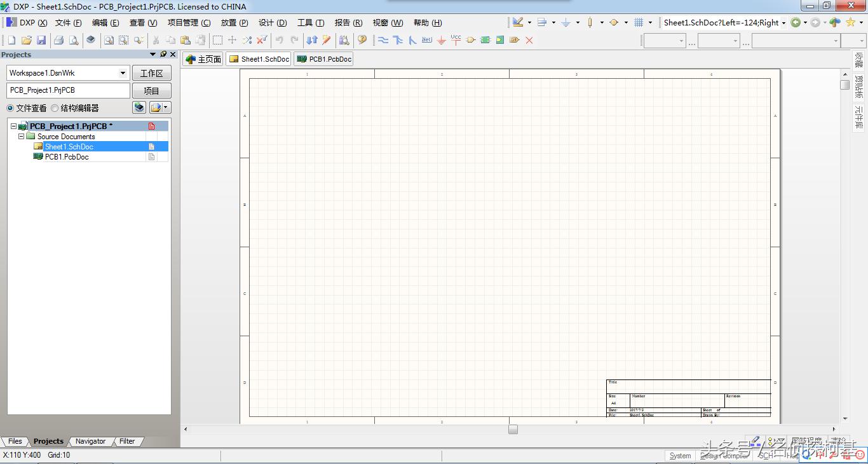Click the horizontal scrollbar thumb below the sheet

(x=513, y=429)
